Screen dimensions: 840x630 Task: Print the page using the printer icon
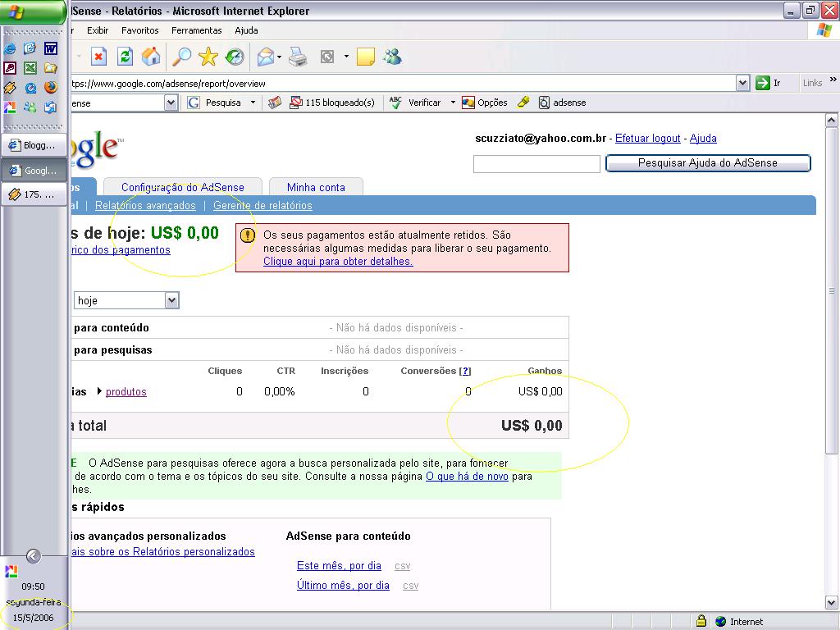tap(298, 57)
